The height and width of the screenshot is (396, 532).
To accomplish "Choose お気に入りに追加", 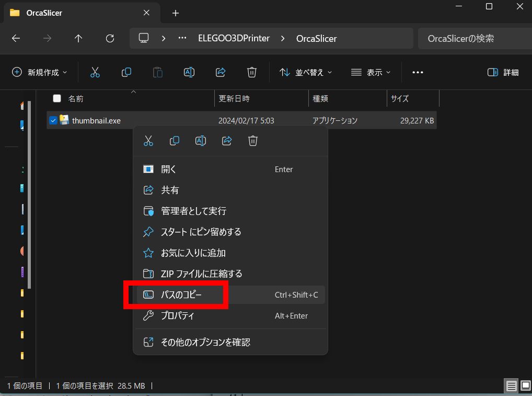I will (x=230, y=253).
